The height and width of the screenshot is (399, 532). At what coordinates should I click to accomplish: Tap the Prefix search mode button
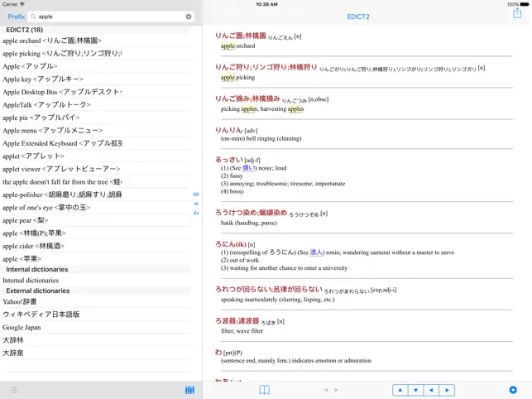[17, 17]
